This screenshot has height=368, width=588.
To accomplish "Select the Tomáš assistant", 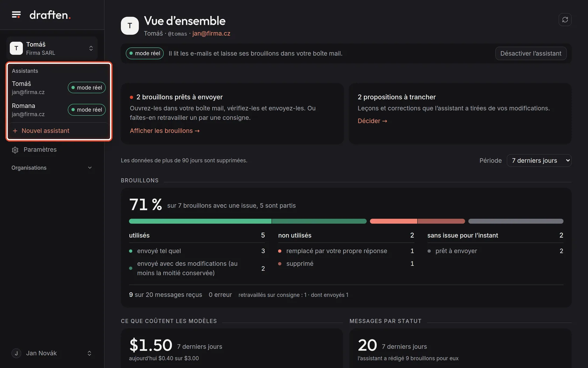I will coord(59,88).
